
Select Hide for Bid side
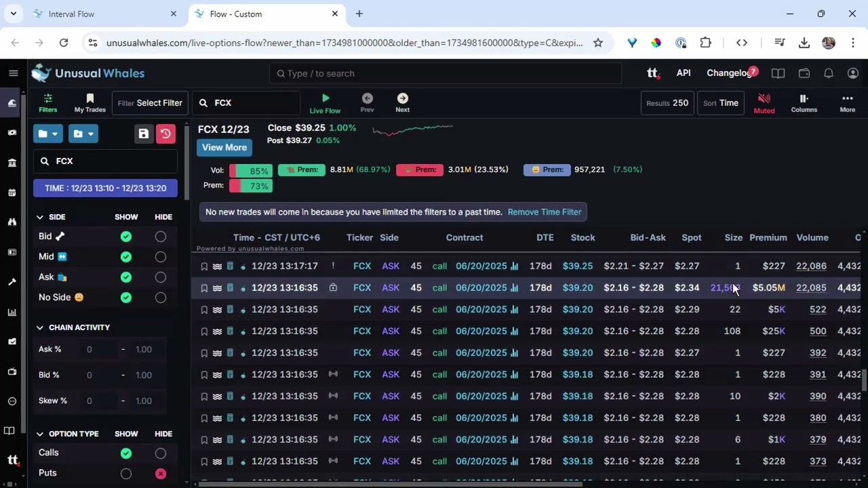click(x=161, y=237)
